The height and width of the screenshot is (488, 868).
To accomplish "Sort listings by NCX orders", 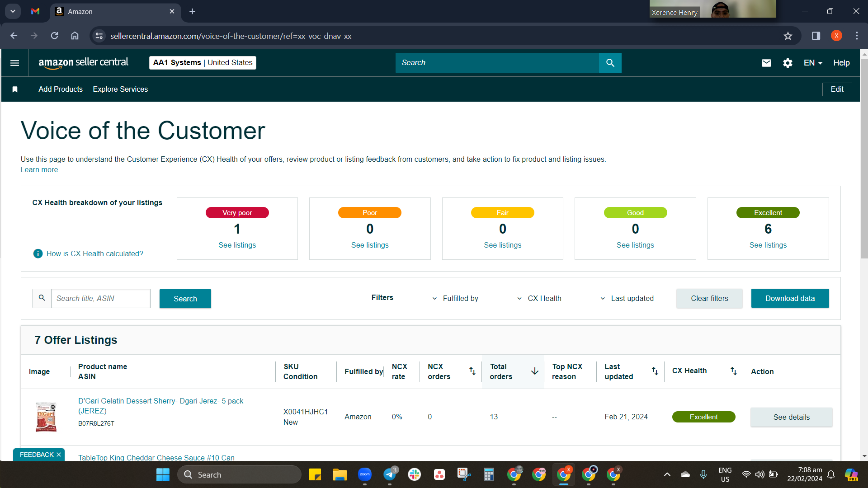I will (472, 371).
